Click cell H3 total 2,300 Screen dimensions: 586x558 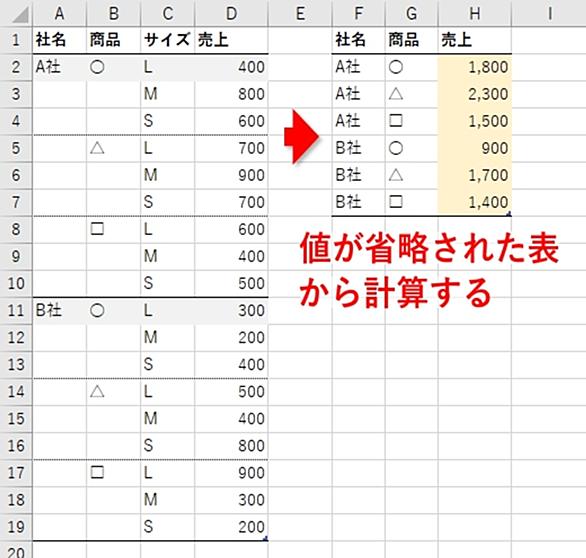pos(475,94)
